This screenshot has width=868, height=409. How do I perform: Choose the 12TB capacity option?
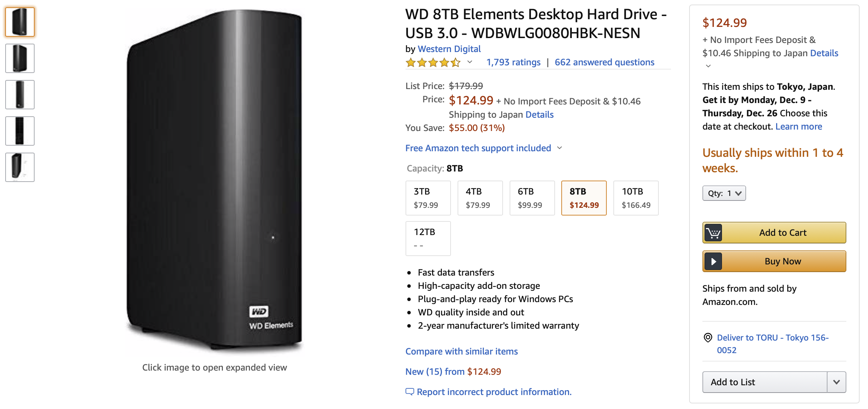click(x=428, y=238)
